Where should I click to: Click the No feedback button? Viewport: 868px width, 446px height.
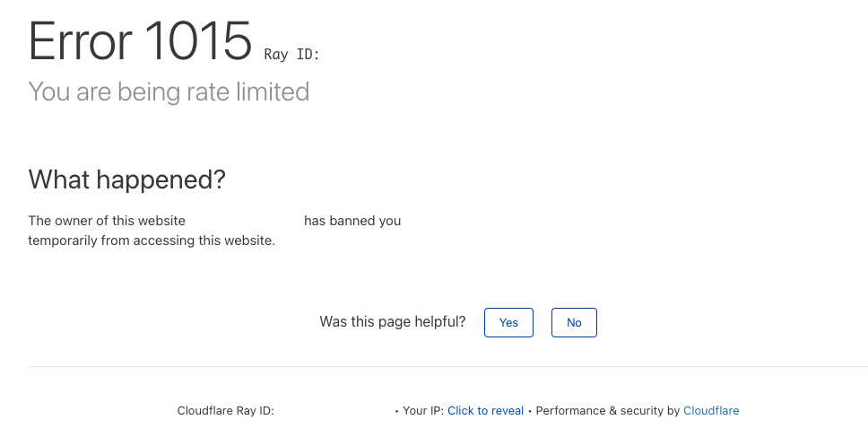(574, 323)
